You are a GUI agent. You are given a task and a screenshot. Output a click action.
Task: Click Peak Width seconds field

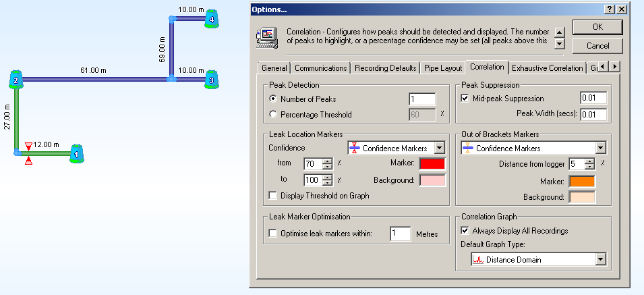coord(593,114)
